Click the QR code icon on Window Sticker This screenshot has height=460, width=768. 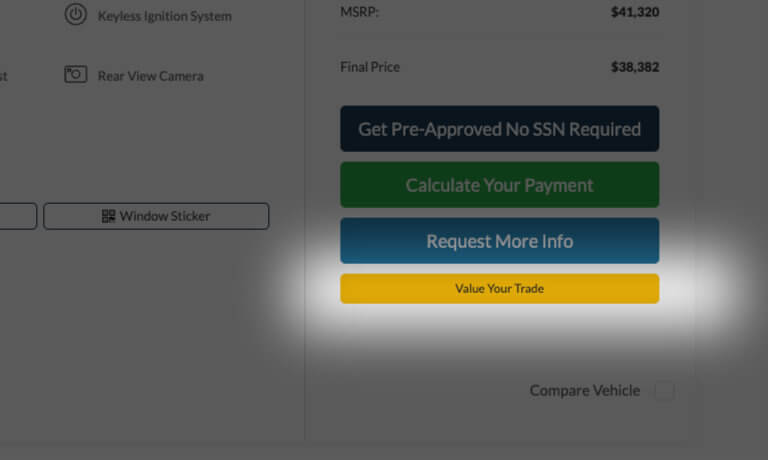coord(109,216)
